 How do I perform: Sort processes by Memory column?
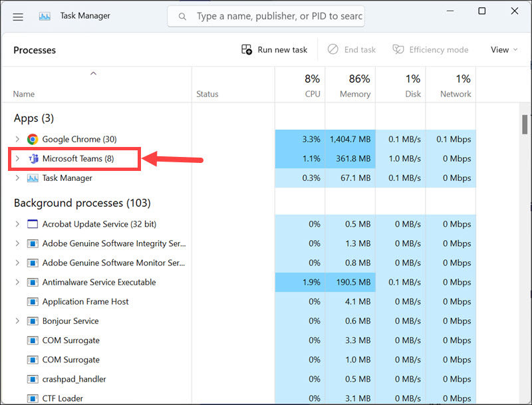click(350, 85)
